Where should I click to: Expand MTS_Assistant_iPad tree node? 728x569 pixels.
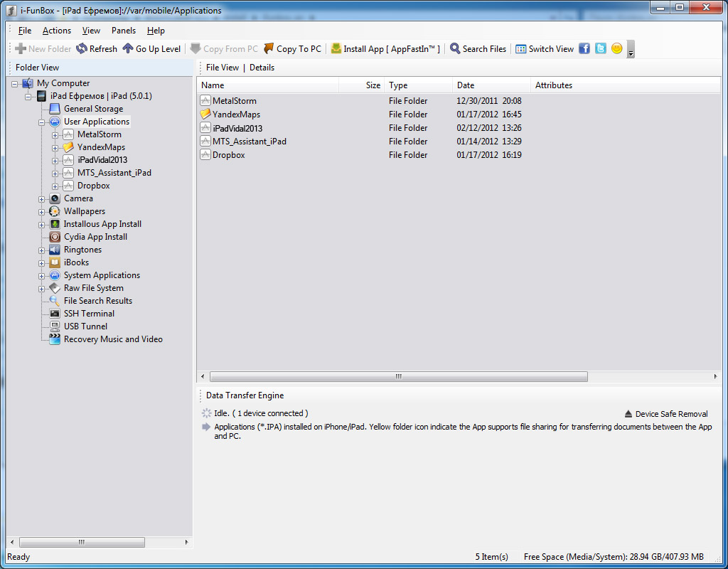55,174
